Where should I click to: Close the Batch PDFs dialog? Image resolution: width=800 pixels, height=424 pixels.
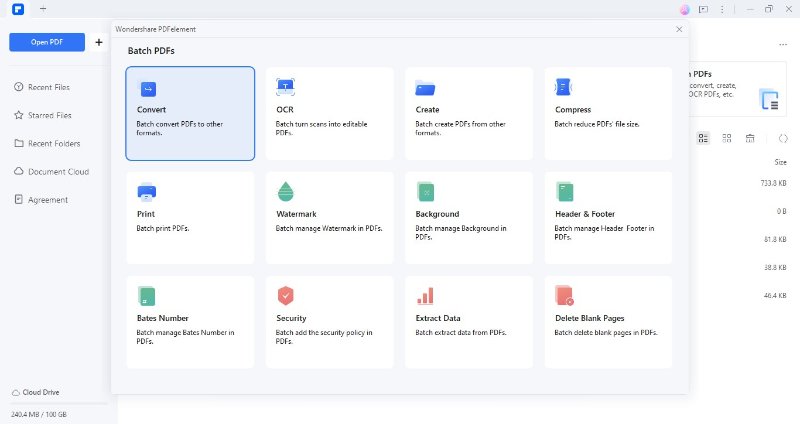[x=679, y=29]
